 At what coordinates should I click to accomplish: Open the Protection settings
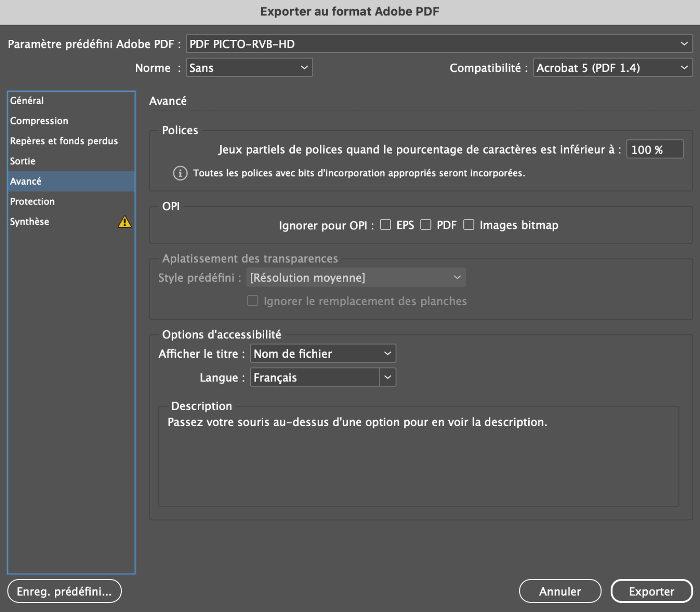(x=32, y=201)
